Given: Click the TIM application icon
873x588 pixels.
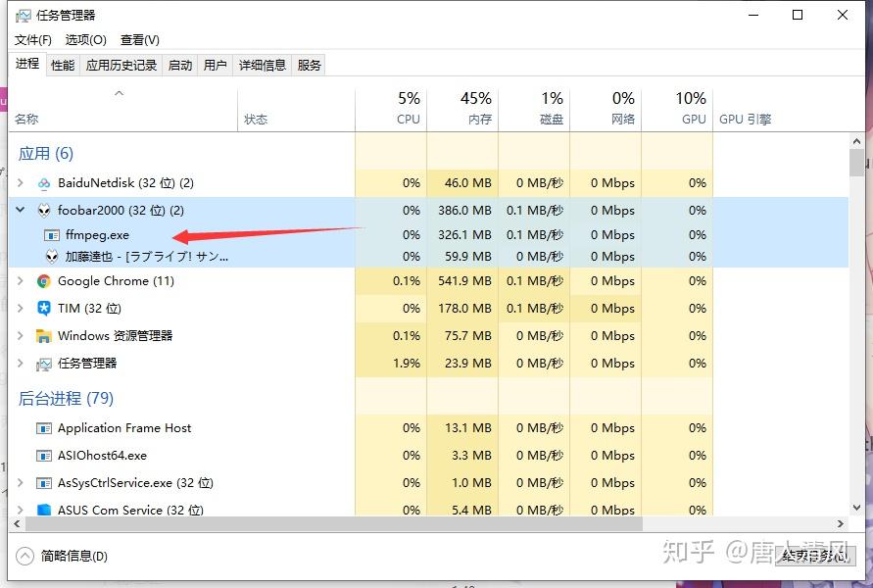Looking at the screenshot, I should [x=42, y=308].
